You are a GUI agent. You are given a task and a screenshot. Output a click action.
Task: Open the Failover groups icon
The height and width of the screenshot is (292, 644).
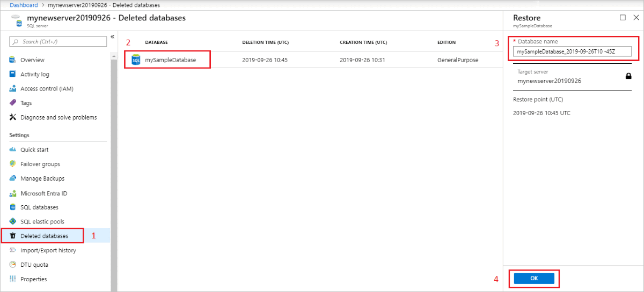[x=13, y=164]
